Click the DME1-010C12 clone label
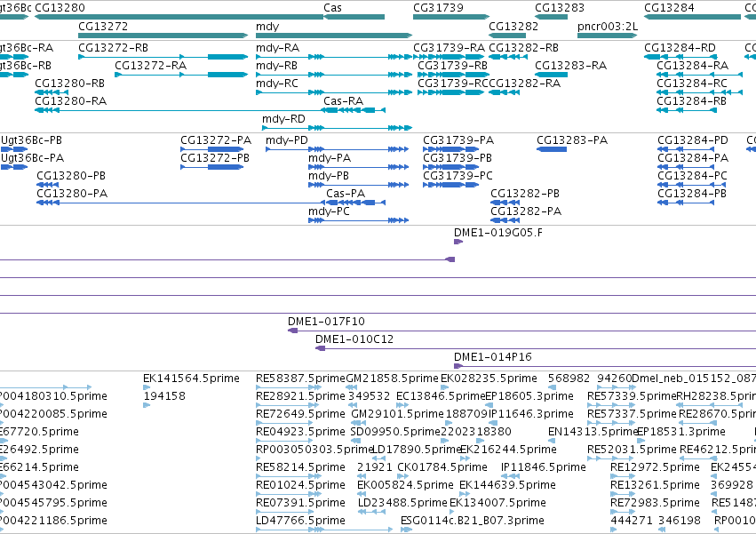Image resolution: width=756 pixels, height=534 pixels. [x=354, y=339]
